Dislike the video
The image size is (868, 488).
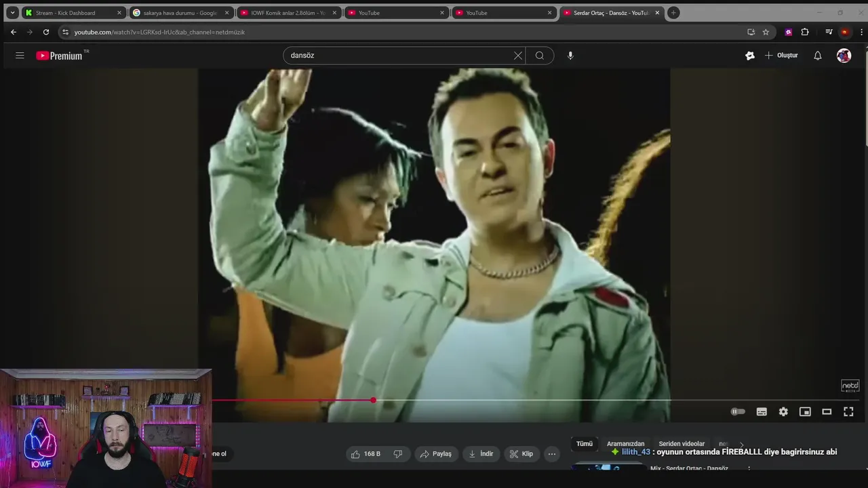point(398,454)
